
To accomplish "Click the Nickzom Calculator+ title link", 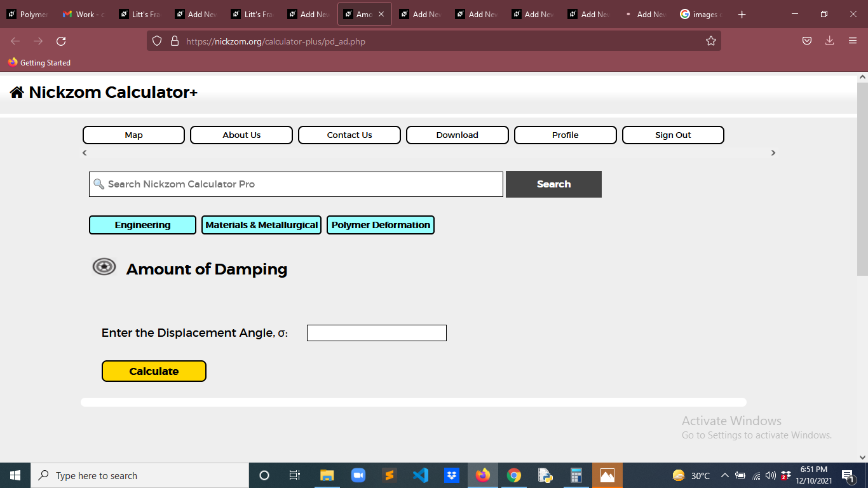I will 113,92.
